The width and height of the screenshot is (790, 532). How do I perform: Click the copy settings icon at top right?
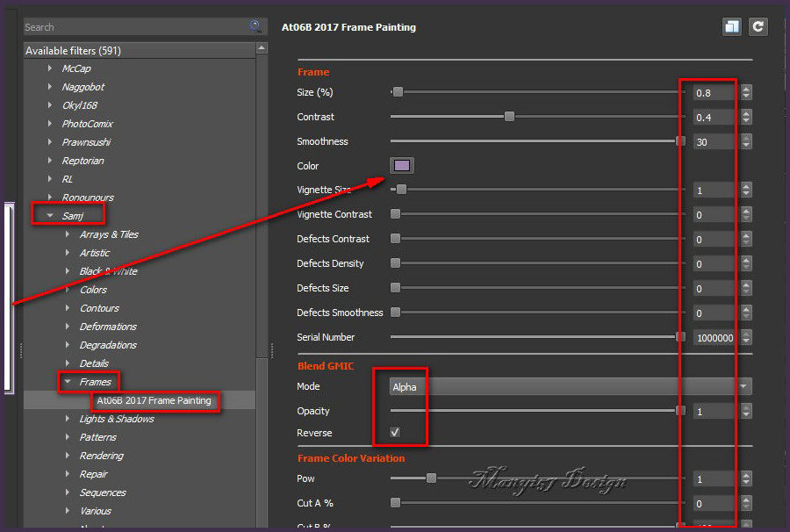point(732,26)
